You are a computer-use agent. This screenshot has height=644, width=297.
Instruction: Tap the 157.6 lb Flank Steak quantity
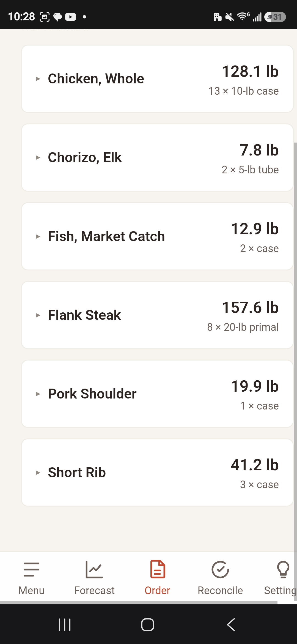pos(250,307)
